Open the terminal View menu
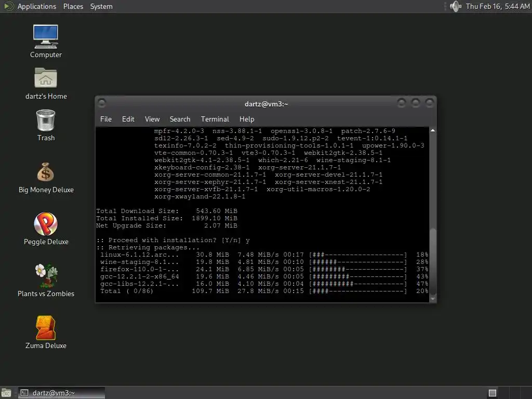The width and height of the screenshot is (532, 399). pyautogui.click(x=152, y=119)
